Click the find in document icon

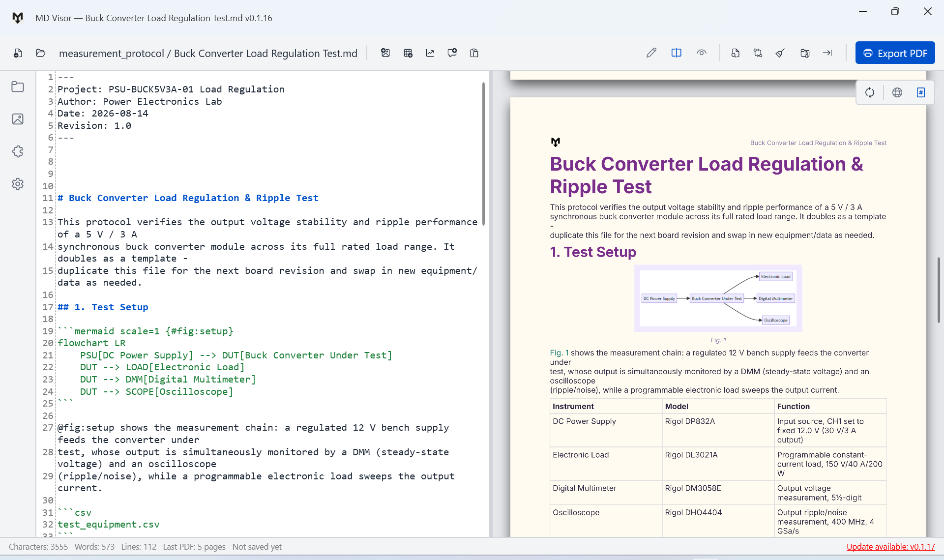click(736, 53)
